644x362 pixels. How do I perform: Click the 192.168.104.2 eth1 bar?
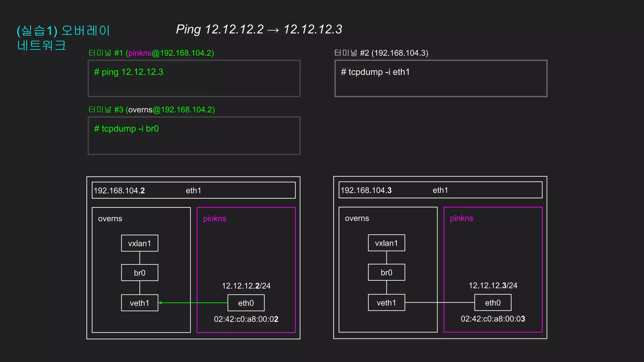click(x=194, y=190)
